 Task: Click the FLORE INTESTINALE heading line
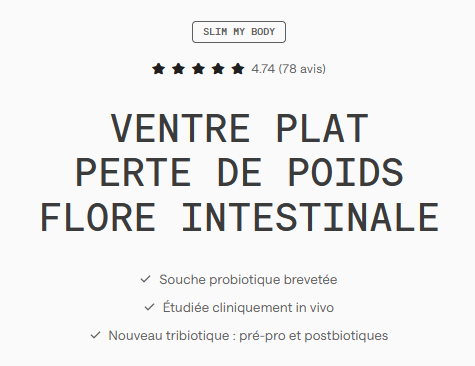[240, 217]
